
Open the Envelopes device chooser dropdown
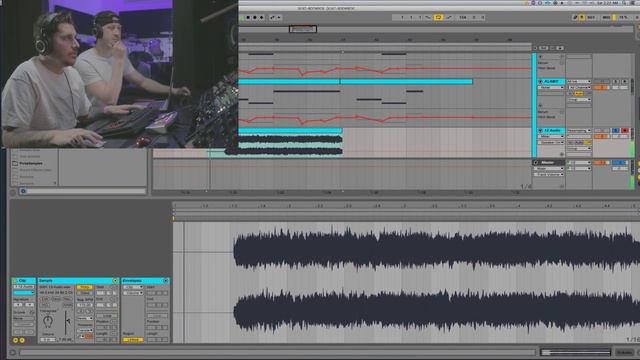pyautogui.click(x=133, y=287)
